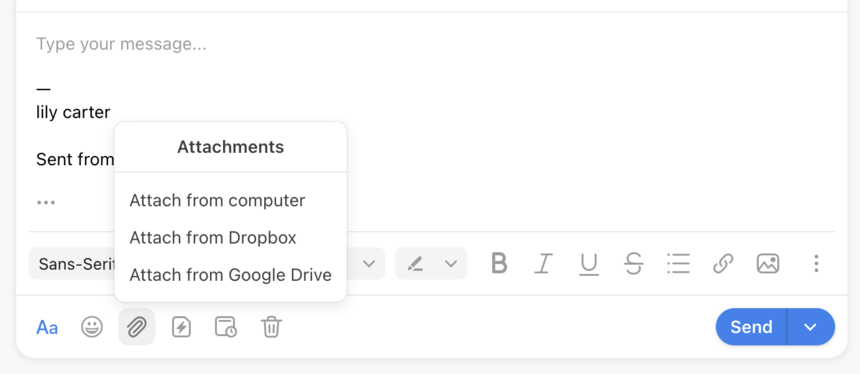
Task: Expand the Send button dropdown arrow
Action: pyautogui.click(x=811, y=327)
